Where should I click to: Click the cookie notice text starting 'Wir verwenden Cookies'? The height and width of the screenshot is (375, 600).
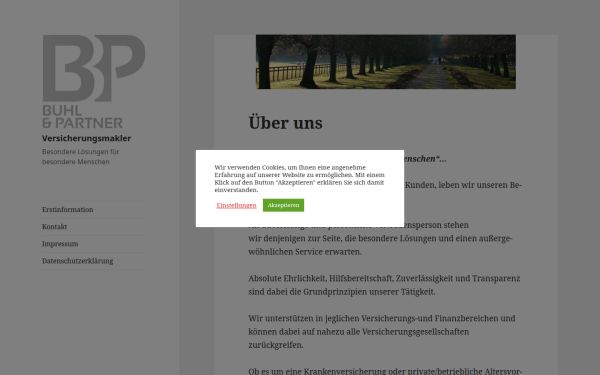tap(300, 179)
